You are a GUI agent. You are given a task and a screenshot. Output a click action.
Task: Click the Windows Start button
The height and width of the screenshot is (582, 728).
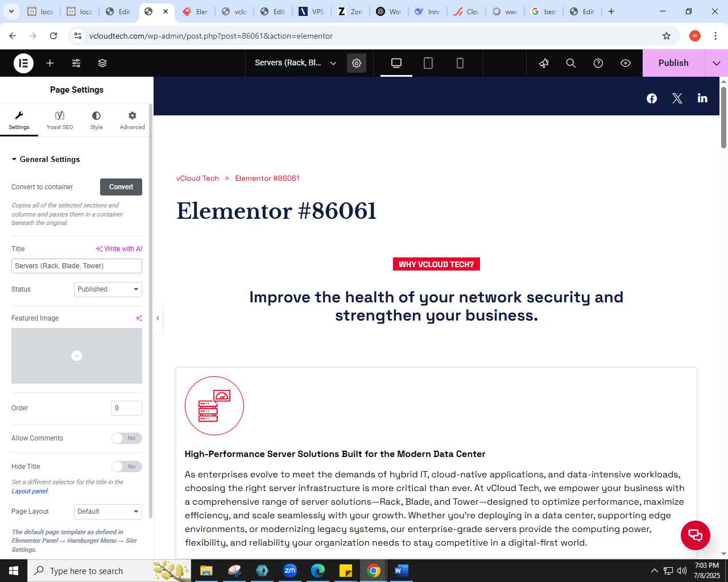click(x=14, y=571)
